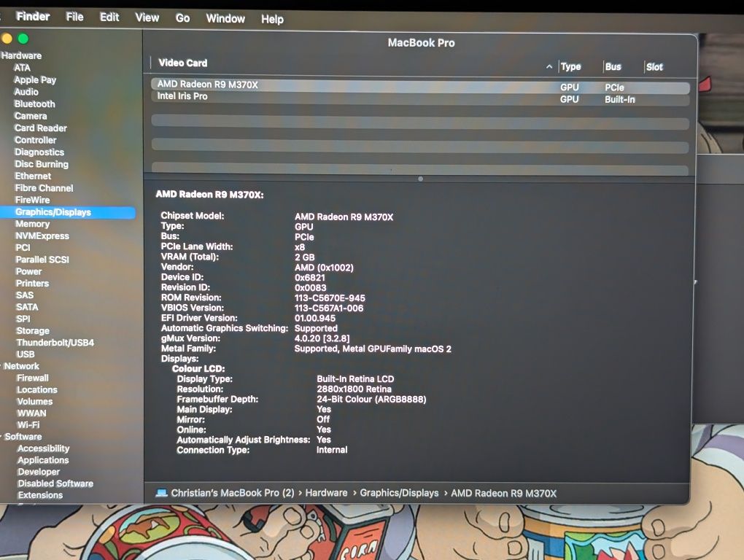Screen dimensions: 744x560
Task: Select Card Reader in the sidebar
Action: pyautogui.click(x=40, y=128)
